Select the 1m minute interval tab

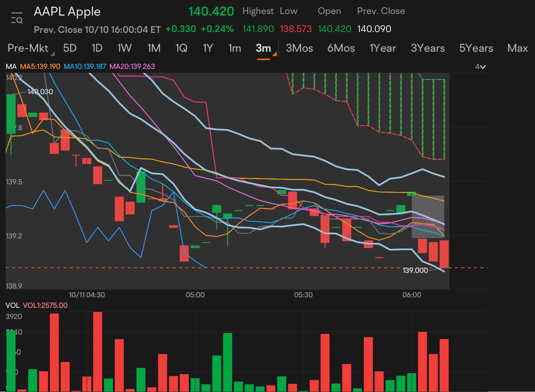click(x=235, y=48)
